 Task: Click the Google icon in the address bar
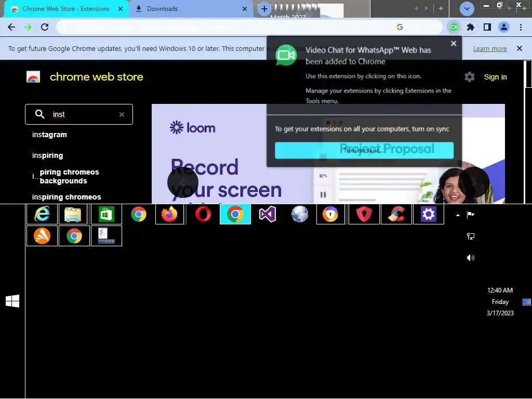point(400,27)
